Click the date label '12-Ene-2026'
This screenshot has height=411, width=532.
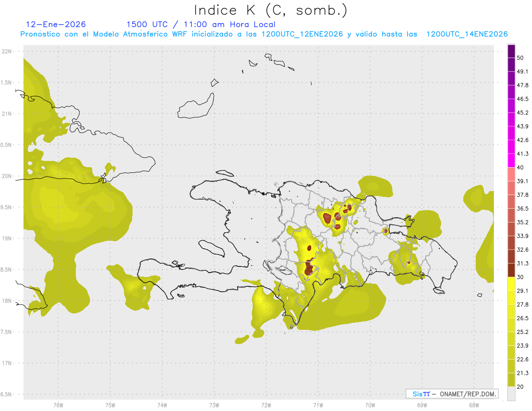pos(56,24)
